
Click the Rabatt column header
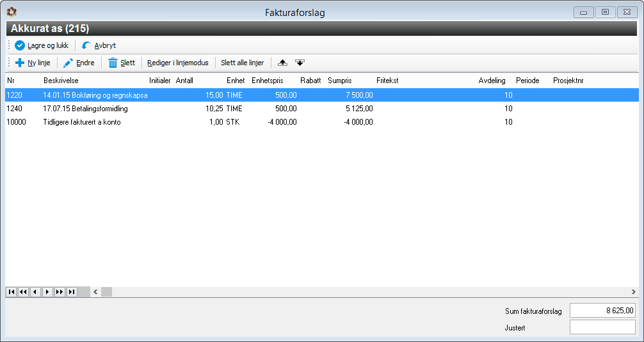pyautogui.click(x=310, y=81)
